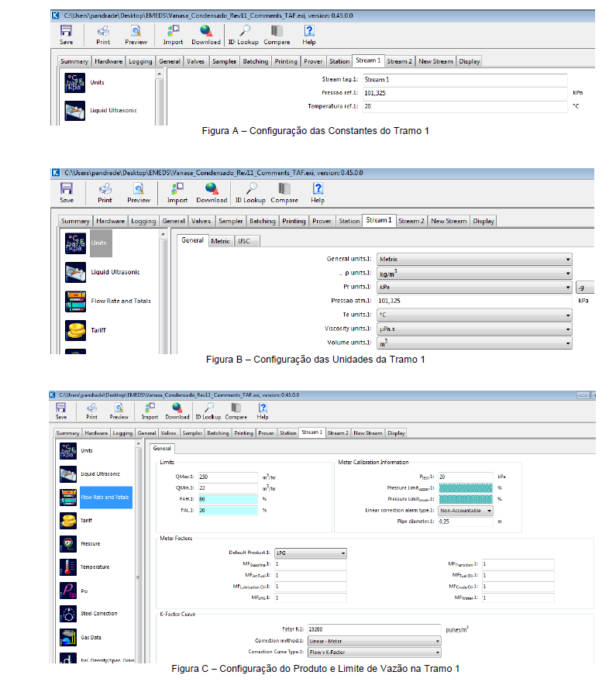Open the Display tab in Figura B
Viewport: 616px width, 682px height.
[x=484, y=221]
